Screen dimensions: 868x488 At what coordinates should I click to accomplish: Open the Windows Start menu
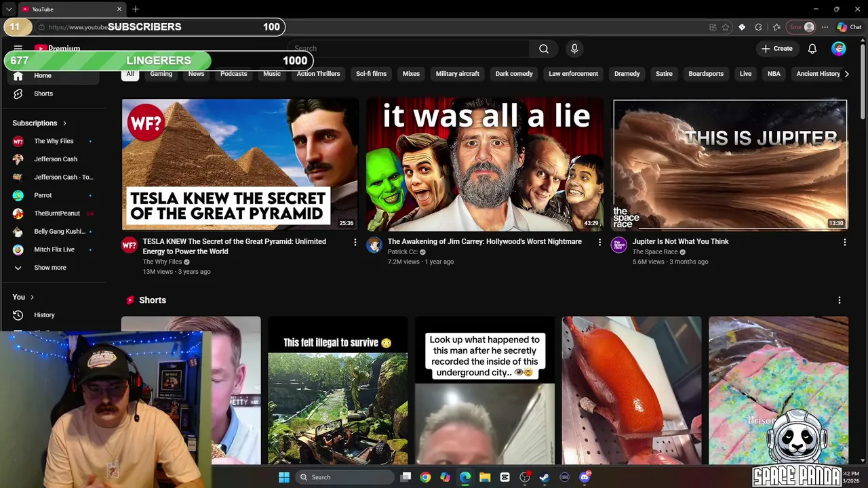click(x=284, y=477)
